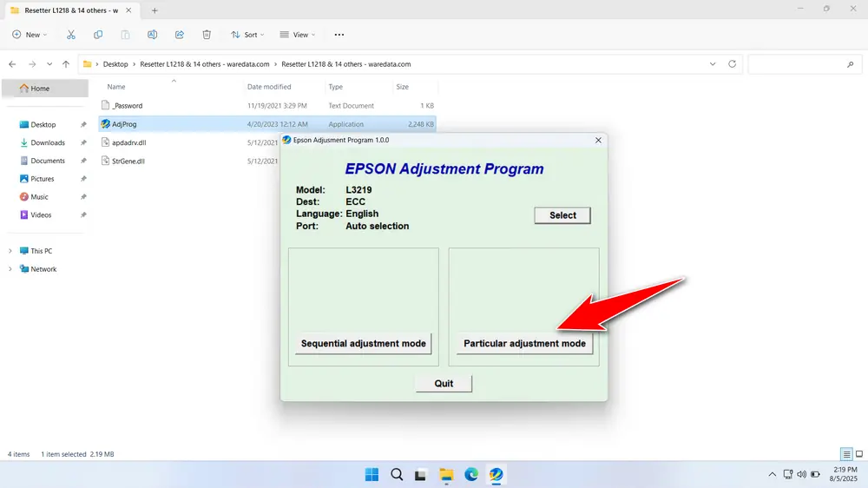
Task: Launch Microsoft Edge from the taskbar
Action: [x=471, y=475]
